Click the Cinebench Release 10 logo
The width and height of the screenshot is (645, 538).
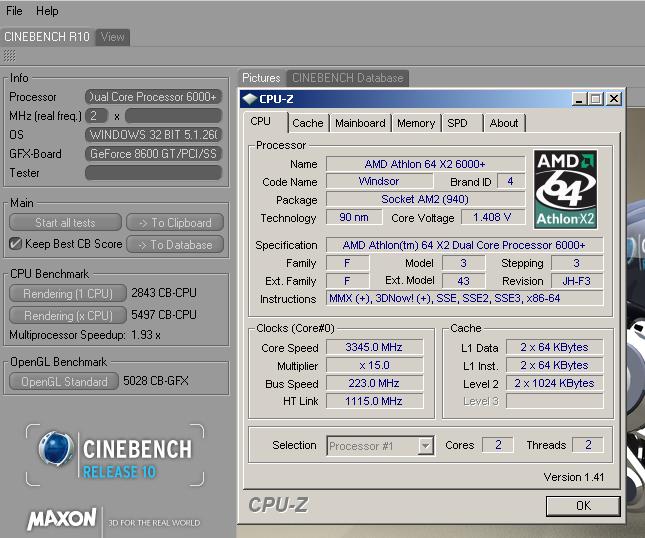[x=115, y=455]
